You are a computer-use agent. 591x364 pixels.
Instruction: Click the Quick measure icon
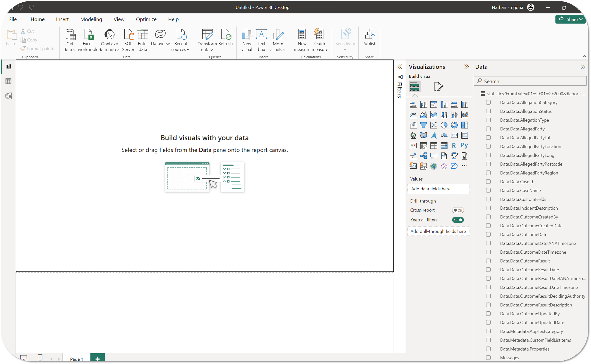click(320, 34)
